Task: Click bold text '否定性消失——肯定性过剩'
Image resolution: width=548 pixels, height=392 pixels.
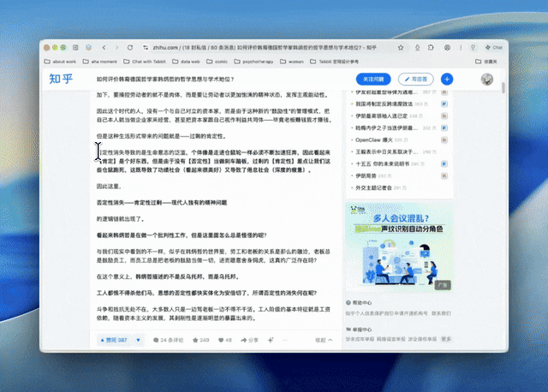Action: pos(131,203)
